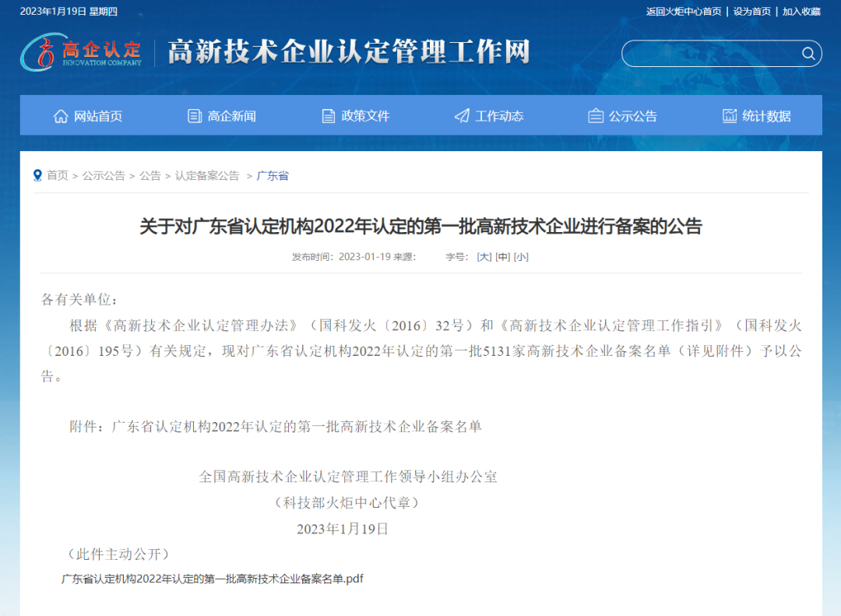This screenshot has width=841, height=616.
Task: Click the home icon beside 网站首页
Action: pos(61,116)
